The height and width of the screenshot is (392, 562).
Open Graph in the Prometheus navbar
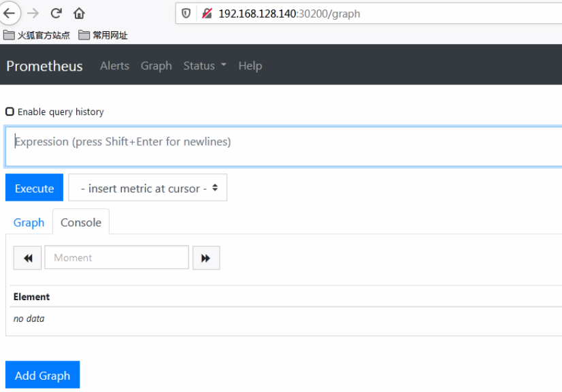[156, 65]
